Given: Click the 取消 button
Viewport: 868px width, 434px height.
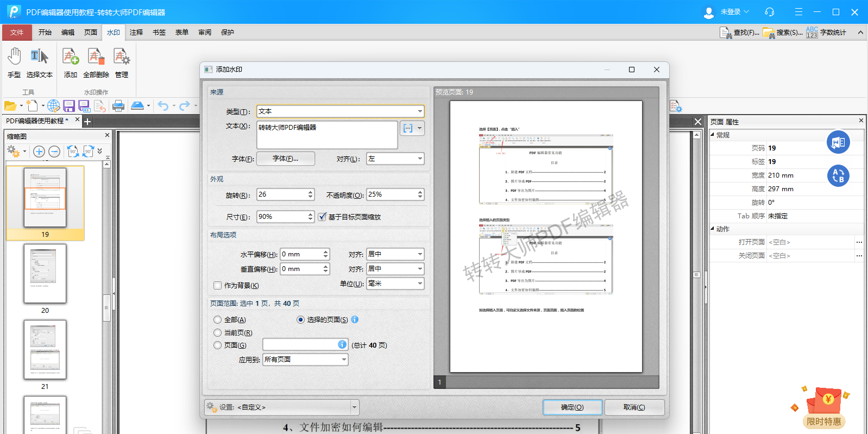Looking at the screenshot, I should [634, 407].
